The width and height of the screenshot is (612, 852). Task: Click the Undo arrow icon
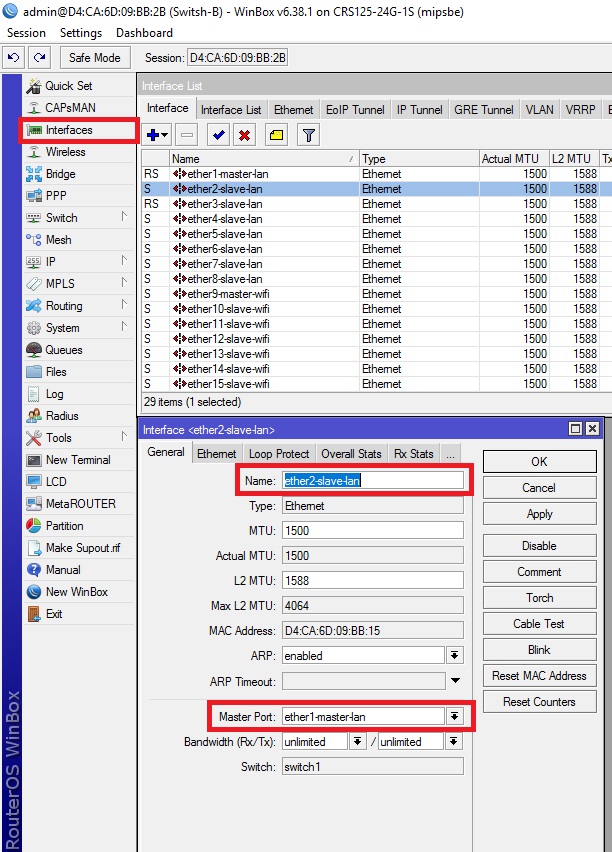14,58
